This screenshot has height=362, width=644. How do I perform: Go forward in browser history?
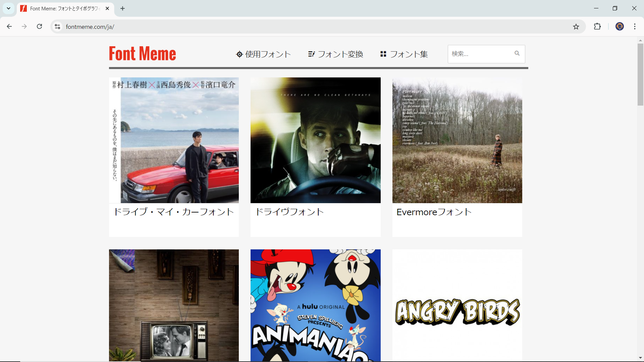click(x=24, y=26)
